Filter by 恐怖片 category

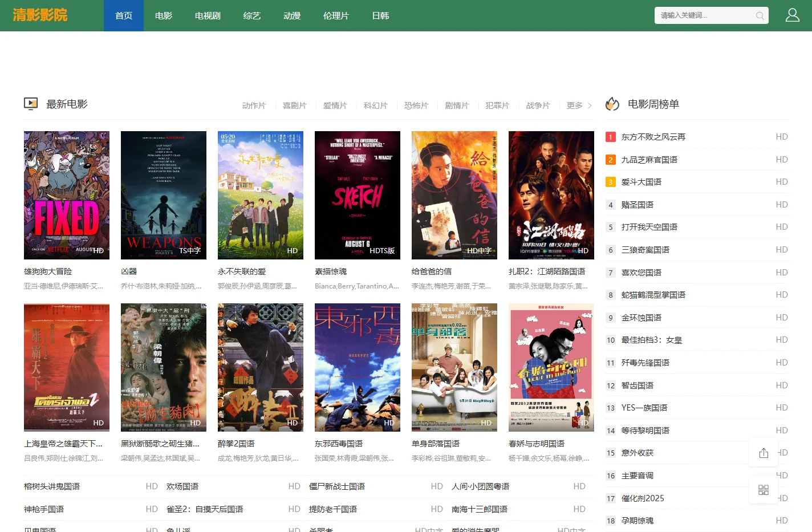point(416,105)
